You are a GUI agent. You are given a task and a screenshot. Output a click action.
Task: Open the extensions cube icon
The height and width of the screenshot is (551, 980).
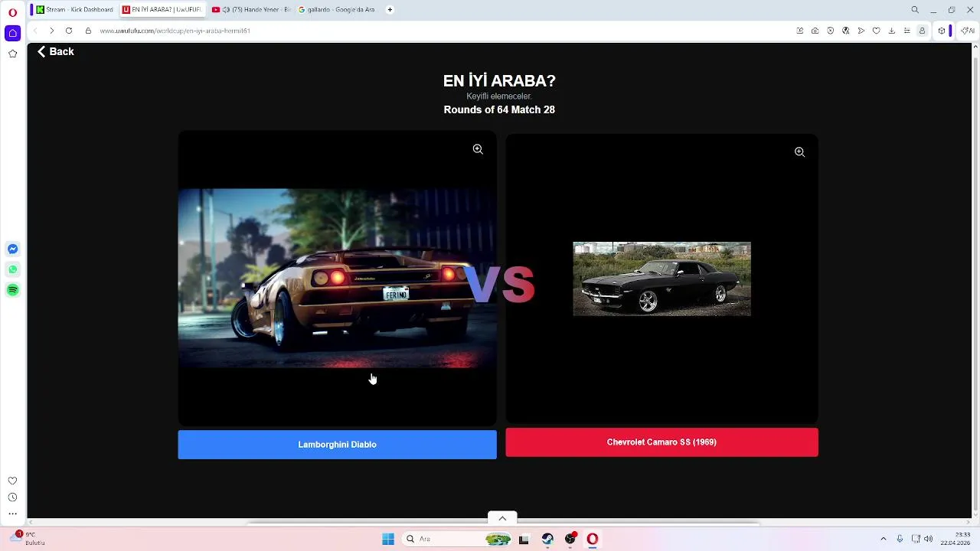point(942,31)
